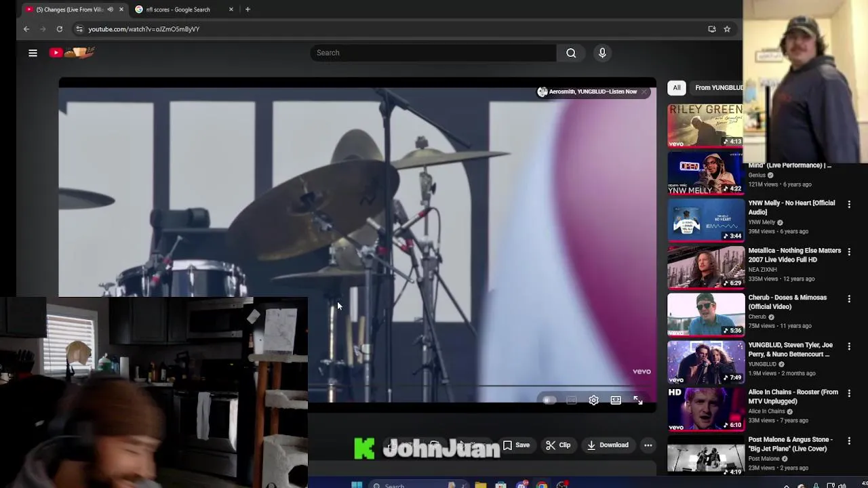Open title Cherub - Doses & Mimosas

coord(787,302)
